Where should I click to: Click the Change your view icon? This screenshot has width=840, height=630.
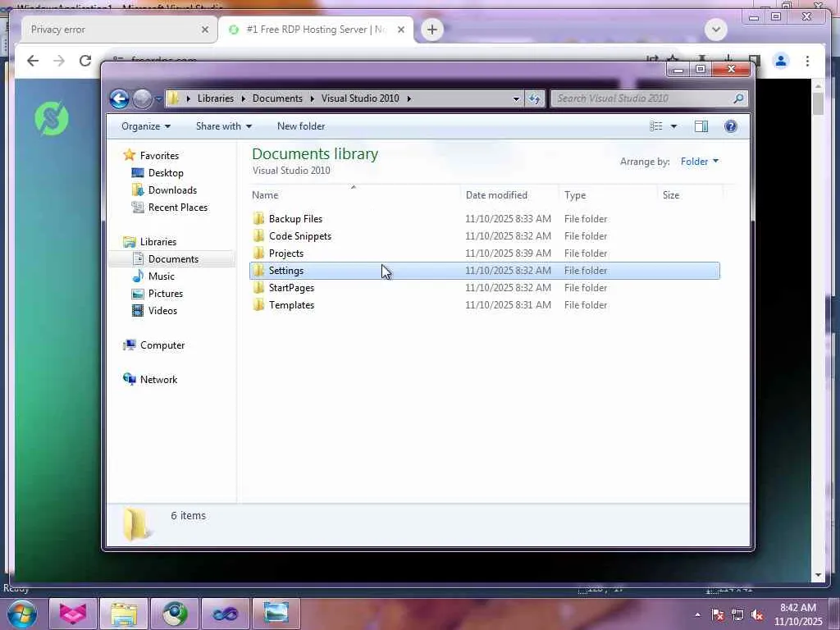point(655,126)
